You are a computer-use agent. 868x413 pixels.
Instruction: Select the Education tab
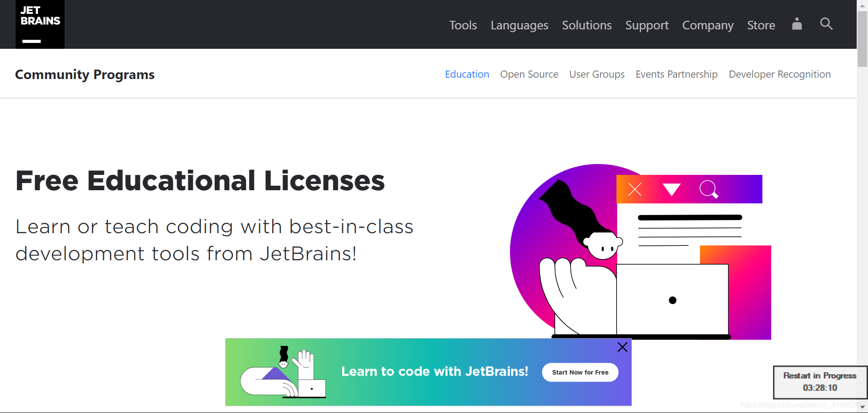click(x=467, y=74)
